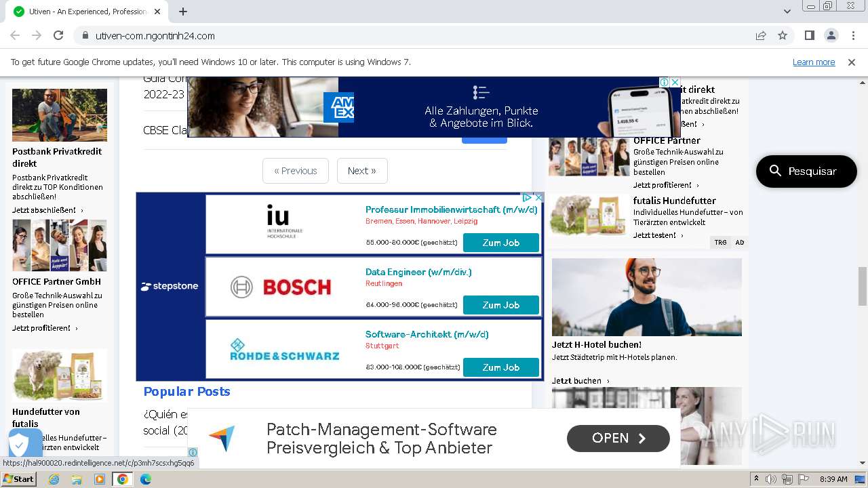Click the info icon on bottom ad banner
This screenshot has height=488, width=868.
click(x=193, y=452)
